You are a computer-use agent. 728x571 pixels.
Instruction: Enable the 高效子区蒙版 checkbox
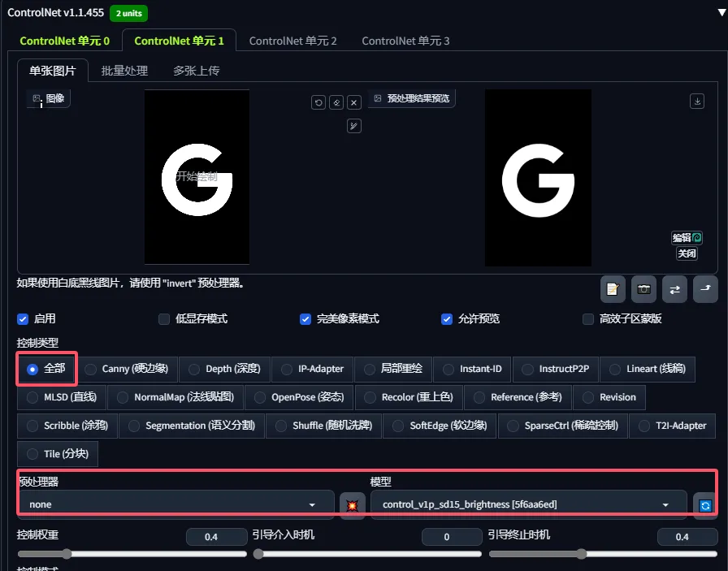pyautogui.click(x=588, y=319)
